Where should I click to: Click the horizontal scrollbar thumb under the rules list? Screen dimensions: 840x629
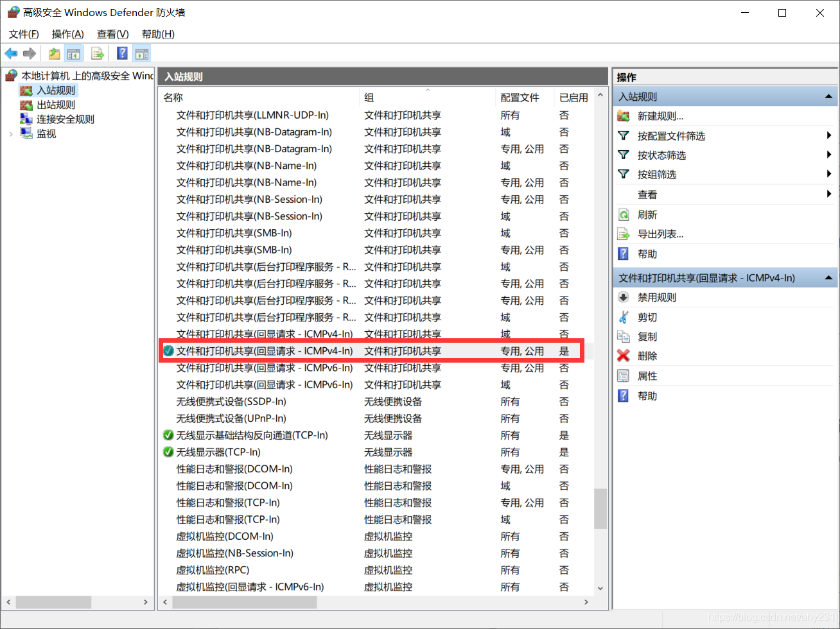pyautogui.click(x=245, y=602)
